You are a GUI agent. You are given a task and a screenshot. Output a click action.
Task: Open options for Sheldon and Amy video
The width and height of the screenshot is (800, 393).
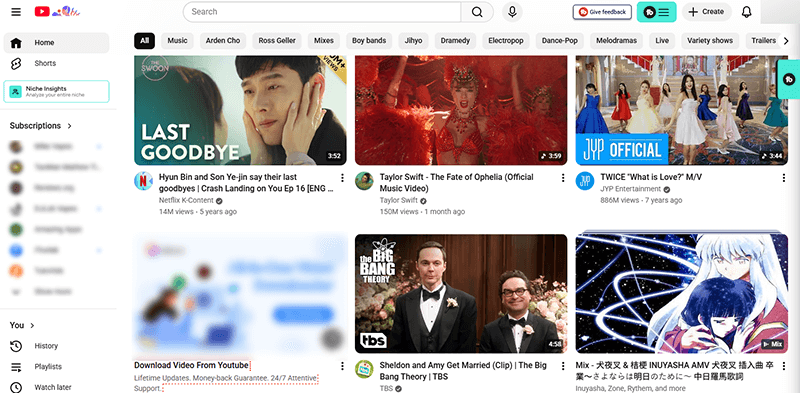coord(563,366)
